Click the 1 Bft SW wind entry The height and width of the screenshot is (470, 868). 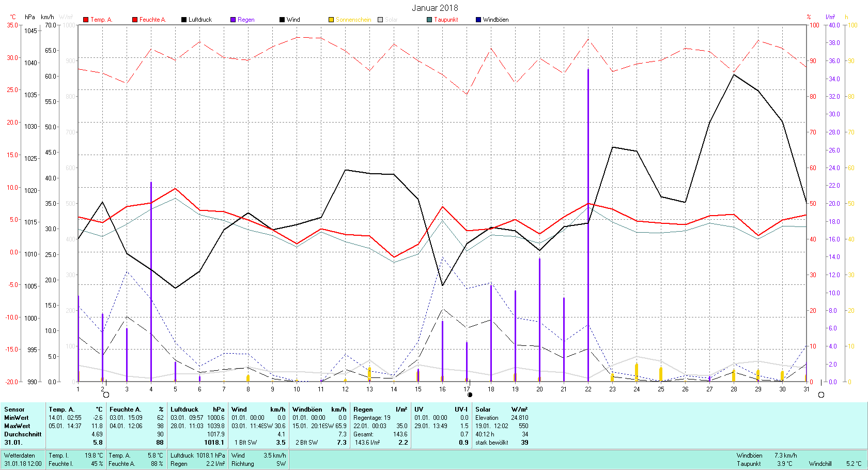pyautogui.click(x=245, y=443)
